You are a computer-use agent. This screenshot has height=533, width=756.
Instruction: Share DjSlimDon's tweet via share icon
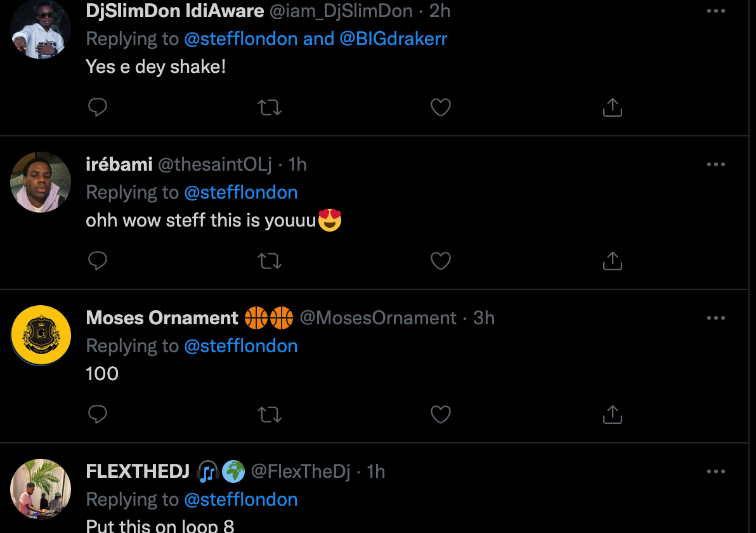click(x=612, y=107)
